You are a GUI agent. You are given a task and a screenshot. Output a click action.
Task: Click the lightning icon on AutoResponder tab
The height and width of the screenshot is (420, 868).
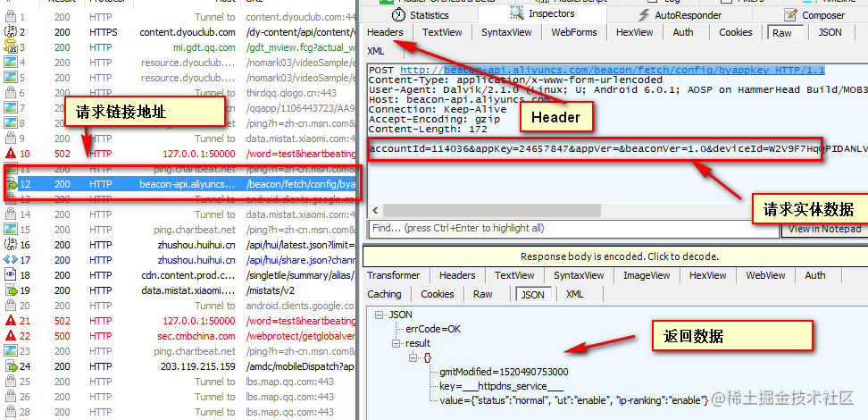pyautogui.click(x=644, y=15)
